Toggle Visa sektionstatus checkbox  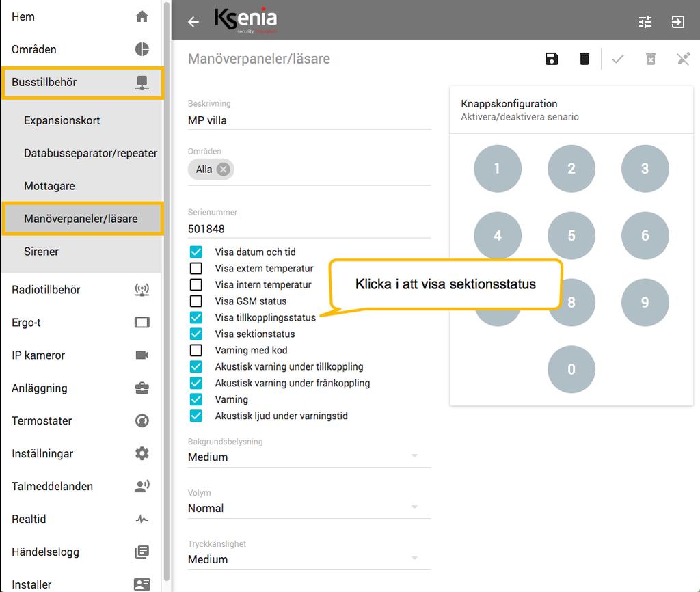pyautogui.click(x=196, y=334)
